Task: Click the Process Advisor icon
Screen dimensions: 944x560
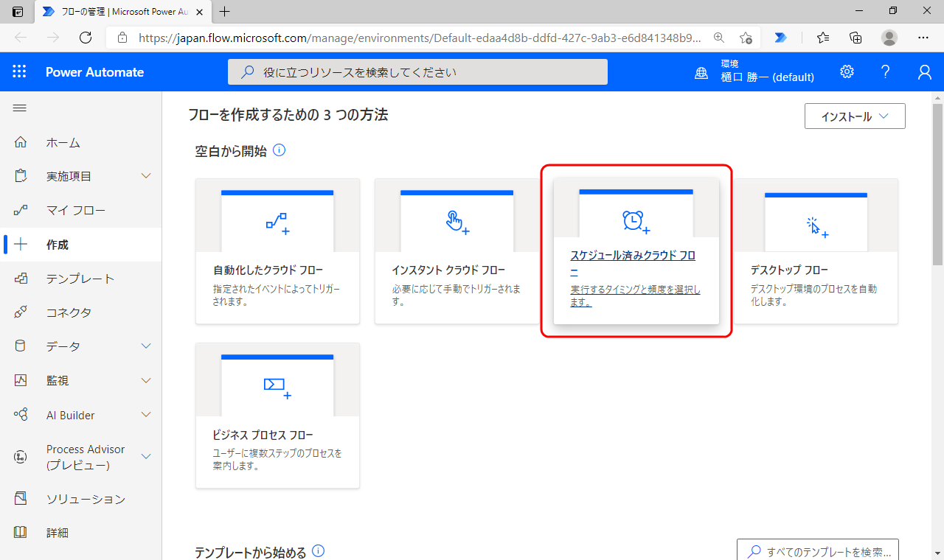Action: [x=21, y=457]
